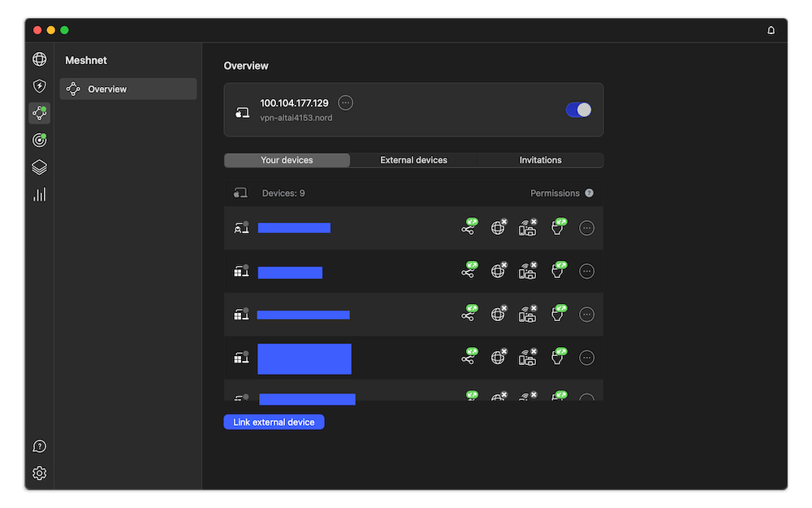Open Permissions help question mark

click(x=590, y=193)
